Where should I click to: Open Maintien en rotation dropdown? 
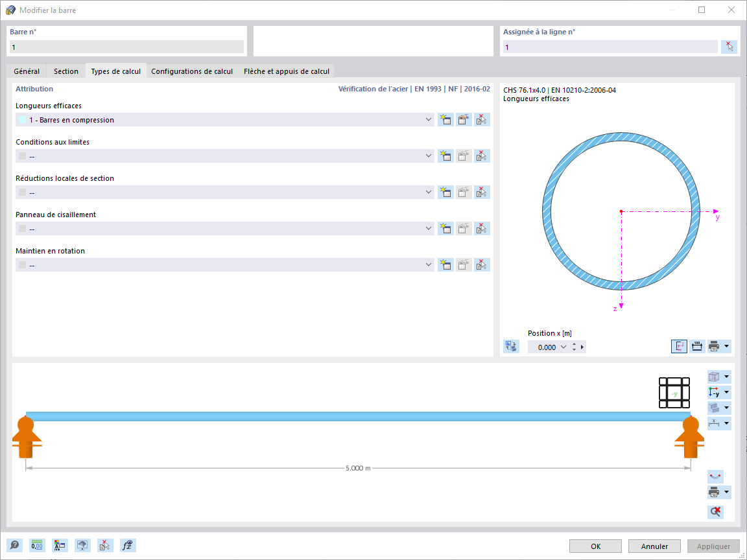click(x=428, y=264)
